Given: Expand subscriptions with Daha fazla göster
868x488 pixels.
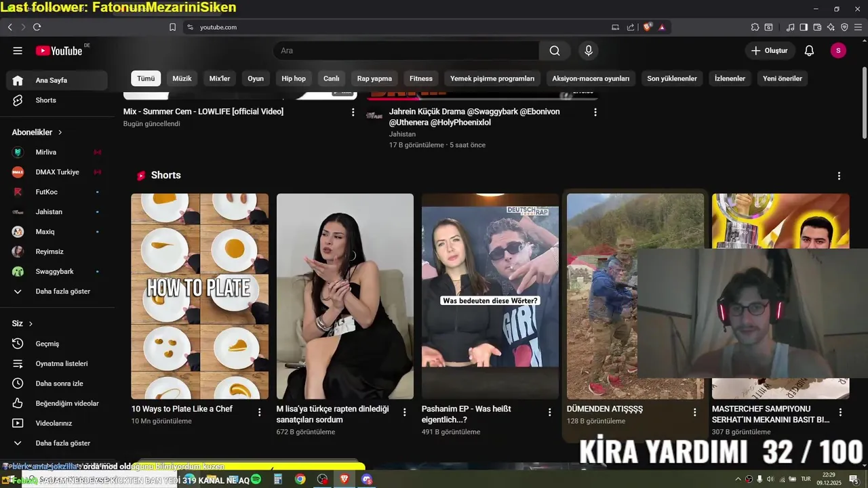Looking at the screenshot, I should [x=57, y=291].
